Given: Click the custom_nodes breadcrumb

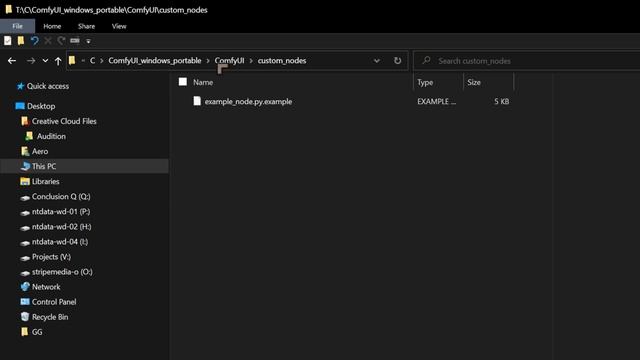Looking at the screenshot, I should point(282,60).
